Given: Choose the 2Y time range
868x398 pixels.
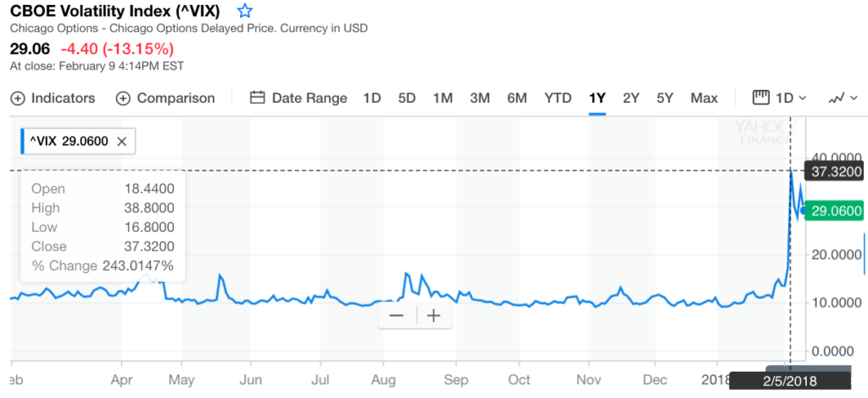Looking at the screenshot, I should click(x=631, y=98).
